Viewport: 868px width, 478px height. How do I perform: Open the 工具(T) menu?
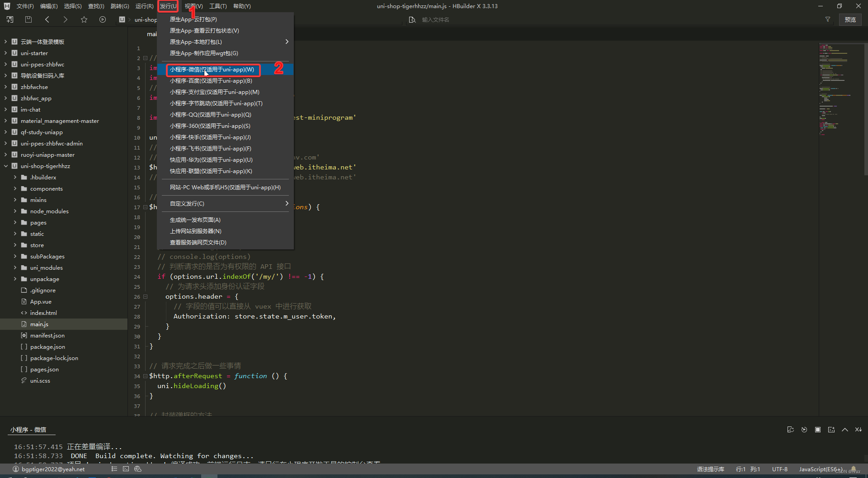point(218,6)
